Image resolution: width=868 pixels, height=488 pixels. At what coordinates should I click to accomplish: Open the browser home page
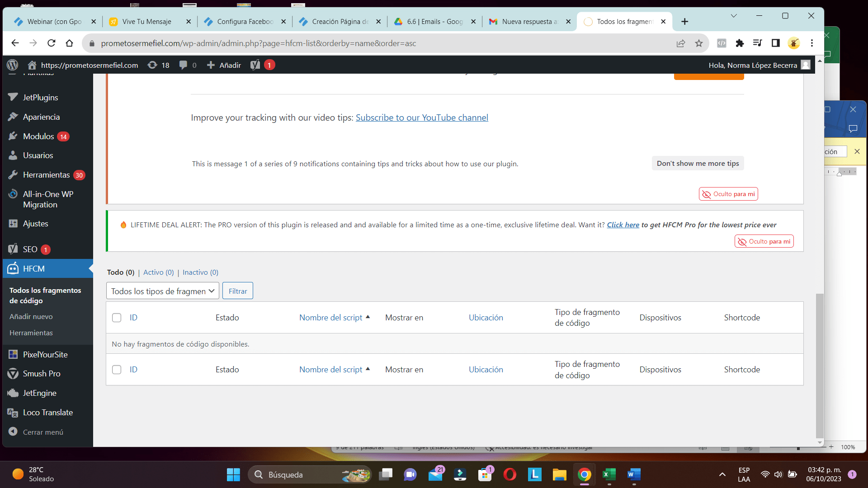[x=69, y=43]
